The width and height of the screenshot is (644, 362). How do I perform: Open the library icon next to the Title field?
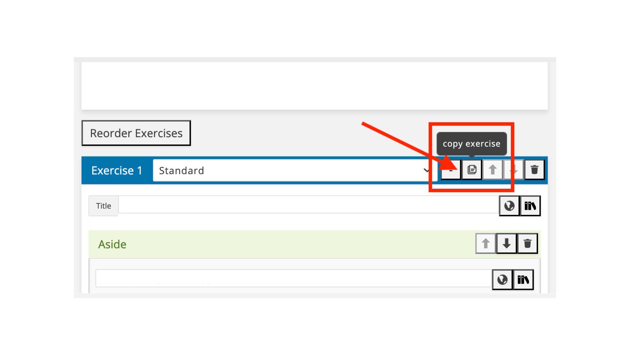[x=530, y=205]
